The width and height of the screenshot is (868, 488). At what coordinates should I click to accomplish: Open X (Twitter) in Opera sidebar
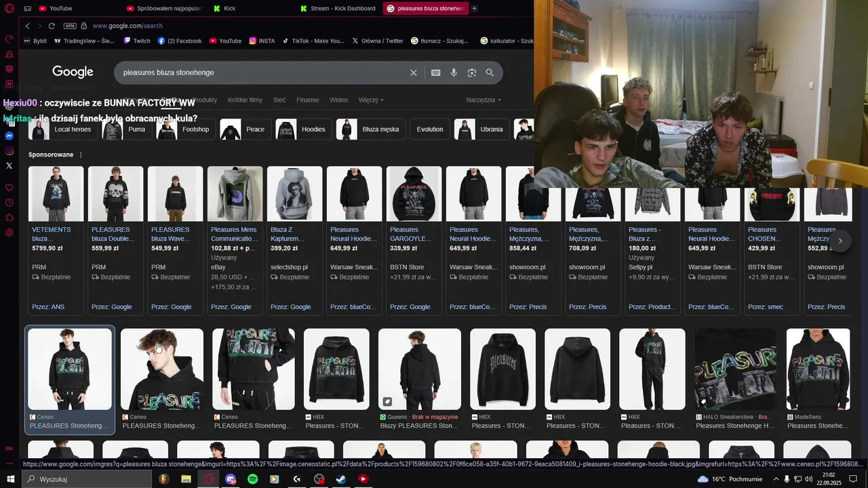9,165
